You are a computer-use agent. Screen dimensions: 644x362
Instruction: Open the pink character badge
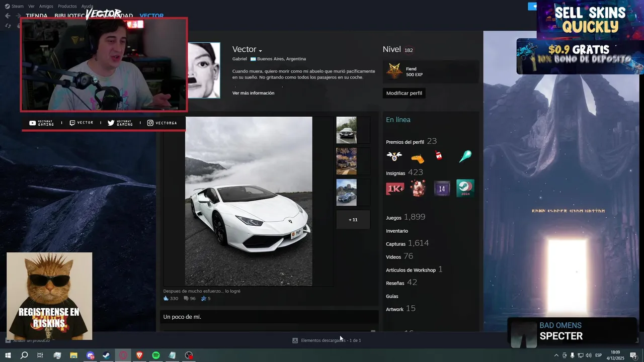[x=419, y=189]
